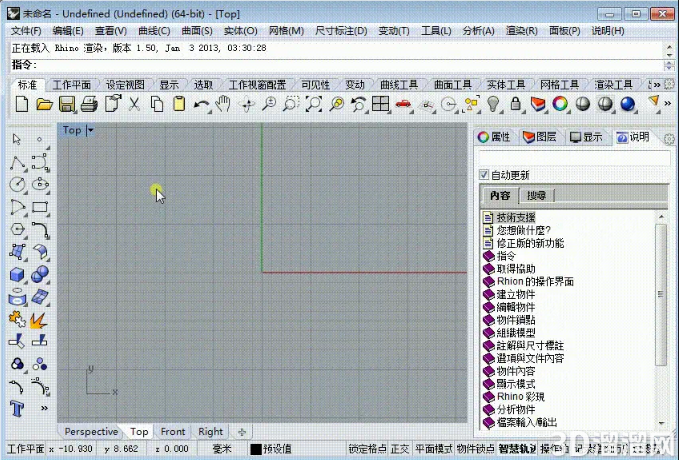The image size is (679, 460).
Task: Activate the Pan hand tool
Action: click(x=223, y=104)
